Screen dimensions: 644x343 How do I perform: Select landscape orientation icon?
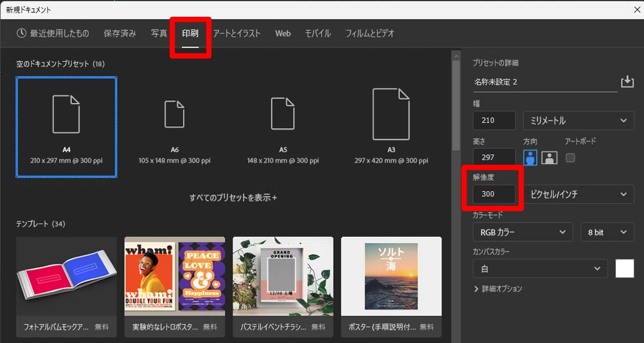click(549, 158)
